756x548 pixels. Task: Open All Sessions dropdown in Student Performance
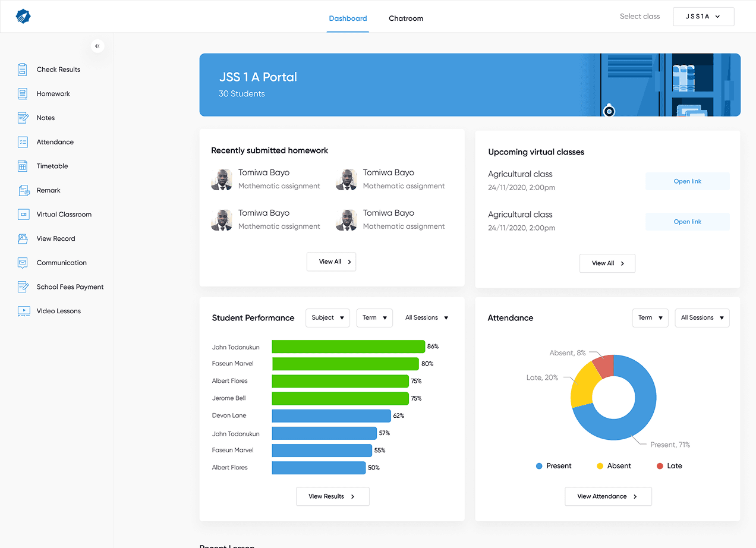[x=427, y=318]
